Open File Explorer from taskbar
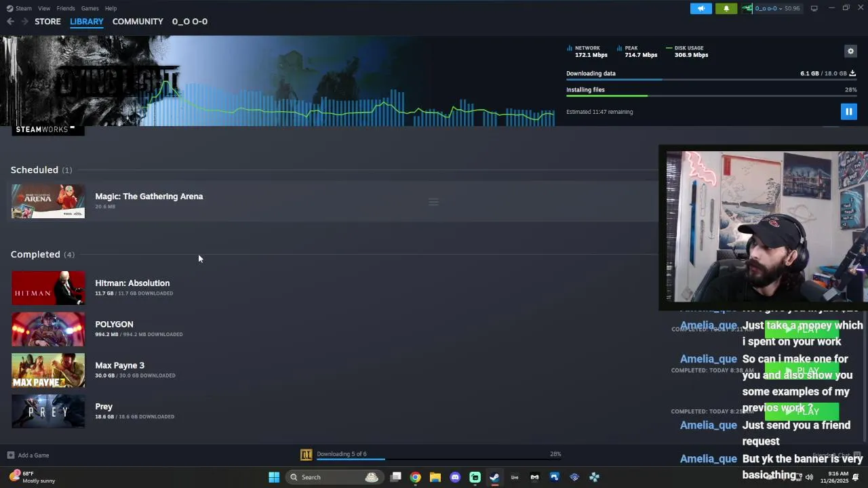Viewport: 868px width, 488px height. point(435,477)
